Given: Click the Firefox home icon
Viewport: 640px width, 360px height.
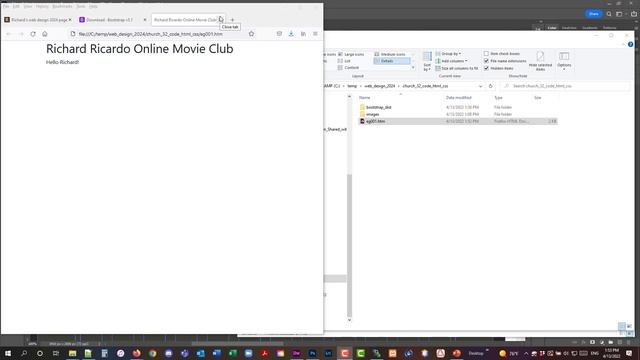Looking at the screenshot, I should pos(45,34).
